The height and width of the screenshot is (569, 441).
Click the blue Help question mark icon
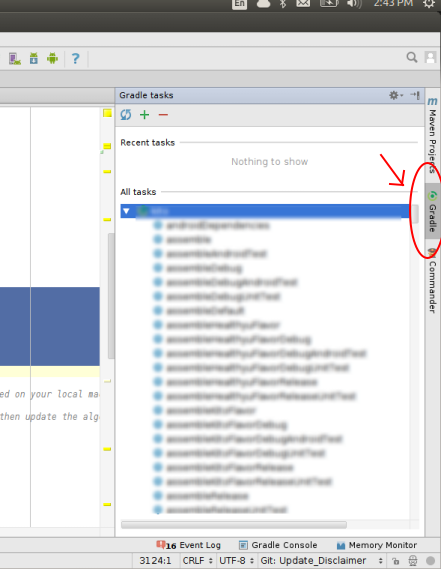pos(75,58)
